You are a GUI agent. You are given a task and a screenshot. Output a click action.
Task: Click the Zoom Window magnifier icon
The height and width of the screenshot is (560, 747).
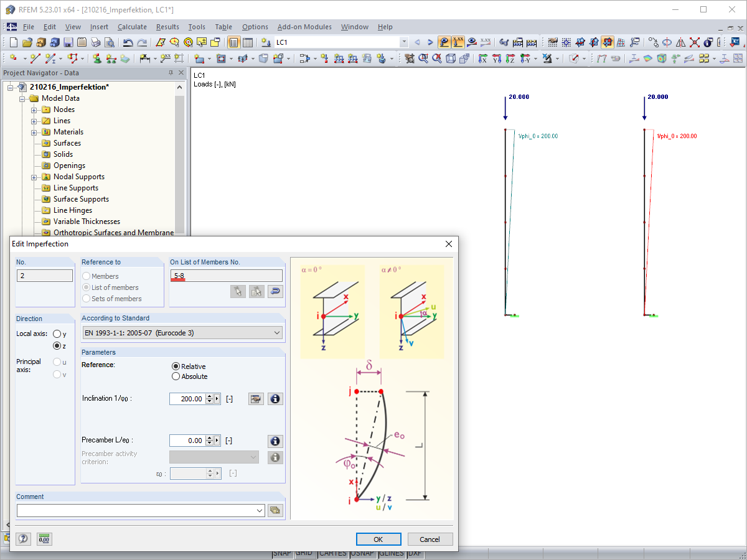click(x=423, y=58)
